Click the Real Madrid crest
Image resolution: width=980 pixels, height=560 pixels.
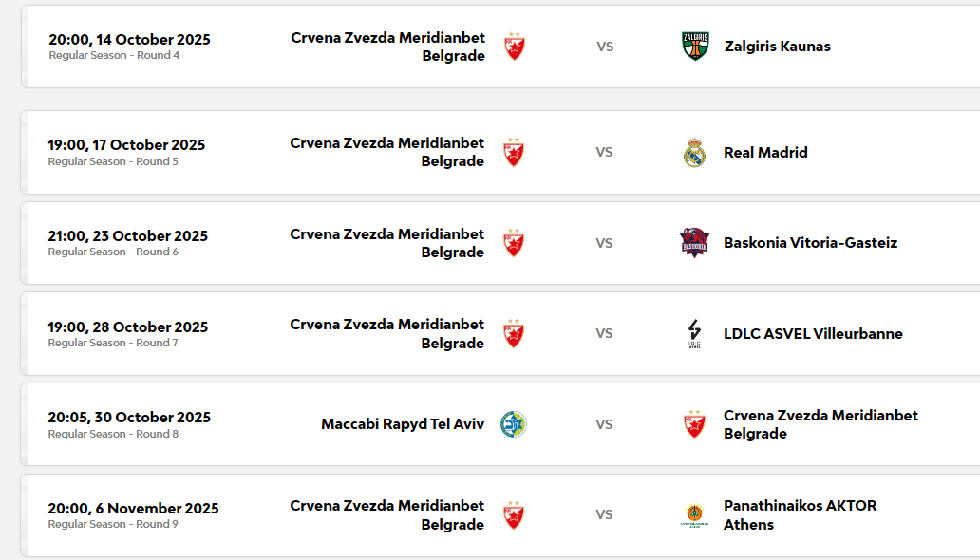(x=695, y=153)
